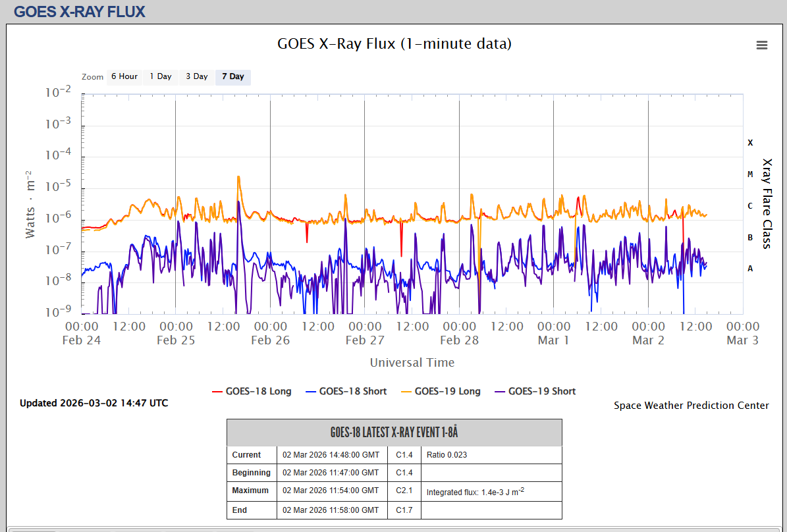The image size is (787, 532).
Task: Click the latest X-ray event table header
Action: (394, 433)
